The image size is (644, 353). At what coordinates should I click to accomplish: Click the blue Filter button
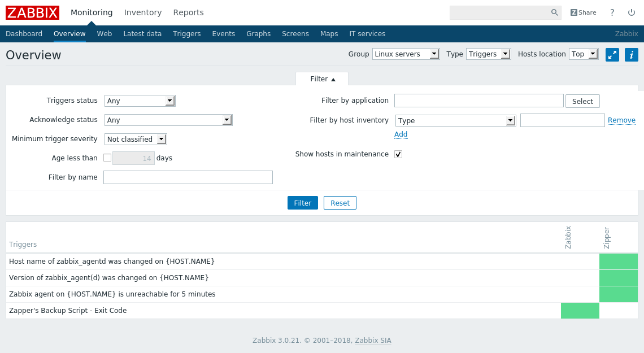[x=303, y=203]
